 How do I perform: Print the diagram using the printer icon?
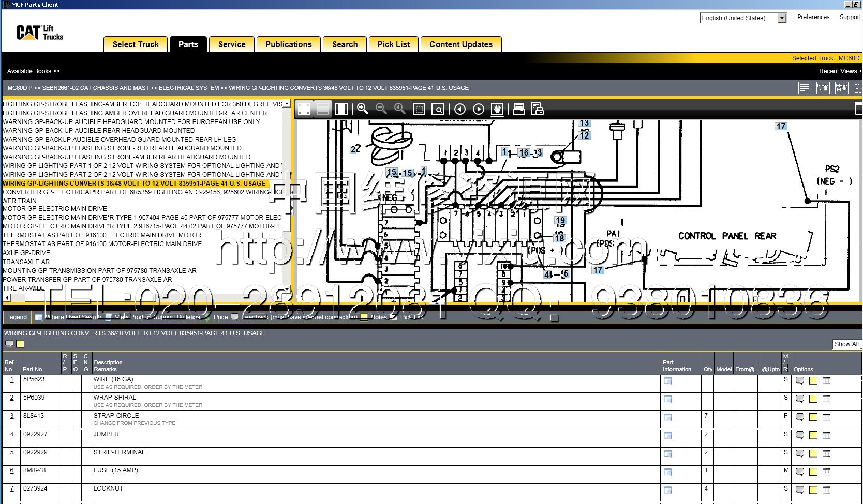(518, 109)
